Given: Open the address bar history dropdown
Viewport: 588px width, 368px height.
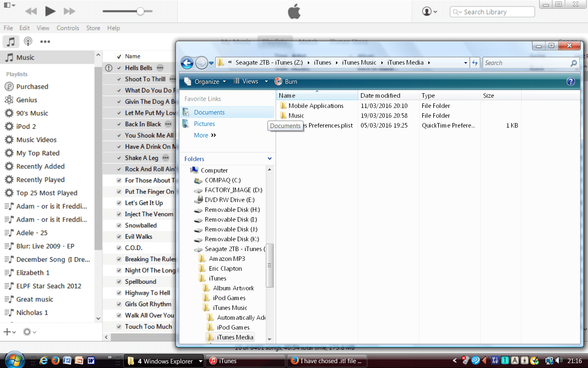Looking at the screenshot, I should pyautogui.click(x=465, y=62).
